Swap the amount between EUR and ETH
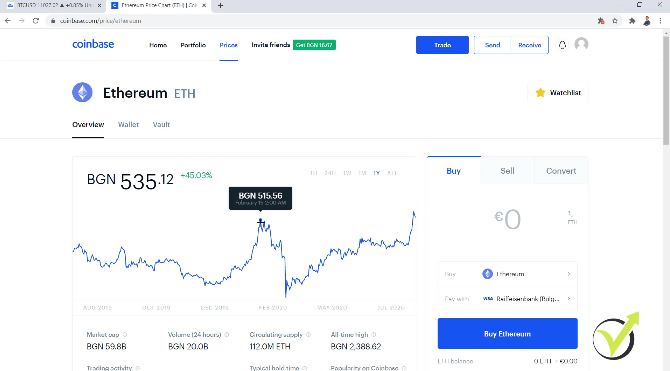The image size is (670, 371). click(571, 217)
